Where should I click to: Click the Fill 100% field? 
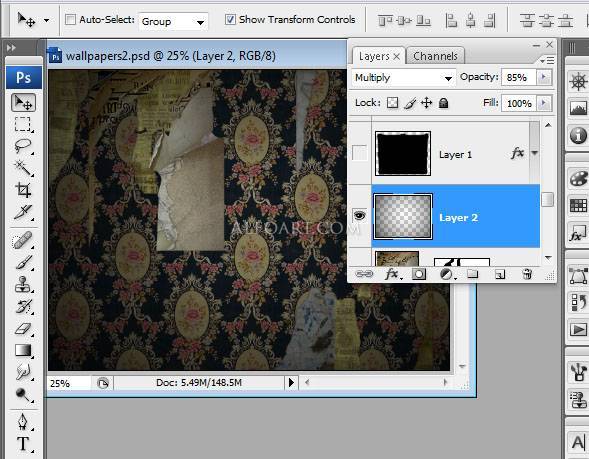point(519,103)
